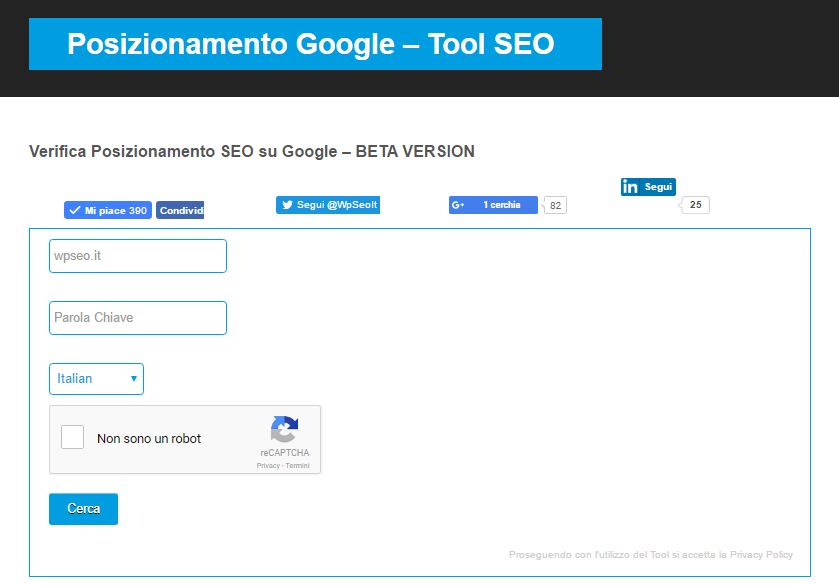Click the reCAPTCHA Privacy link

coord(267,465)
